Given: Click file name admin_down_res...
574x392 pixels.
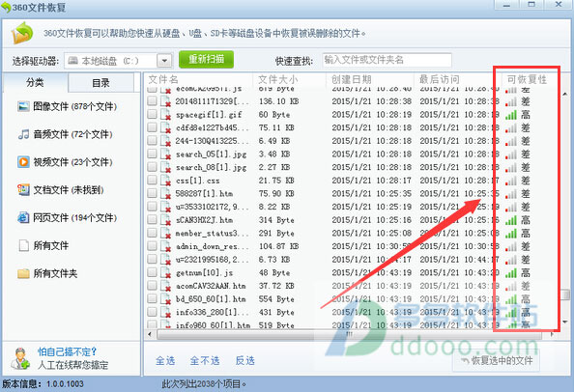Looking at the screenshot, I should [212, 246].
